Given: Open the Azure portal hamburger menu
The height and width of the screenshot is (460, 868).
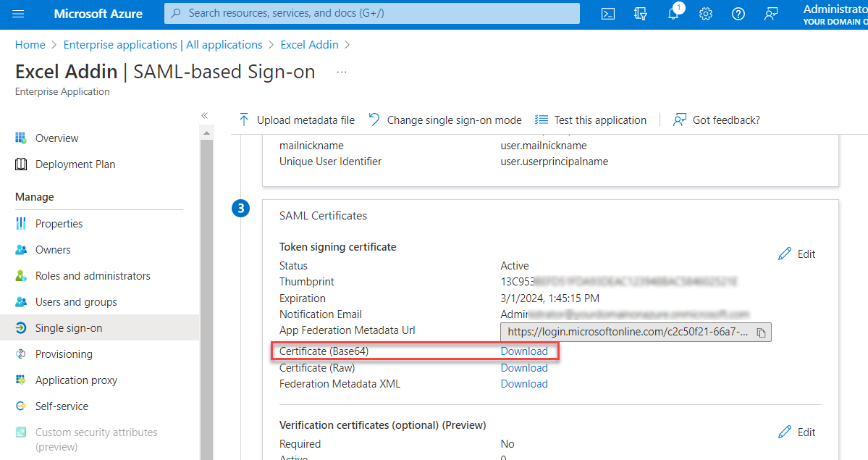Looking at the screenshot, I should point(19,14).
